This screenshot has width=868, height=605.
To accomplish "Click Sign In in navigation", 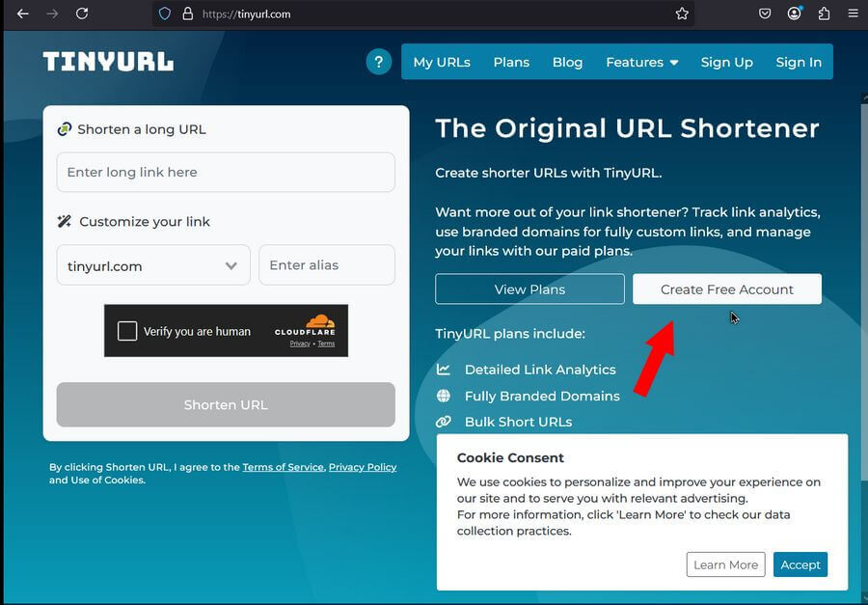I will (799, 62).
